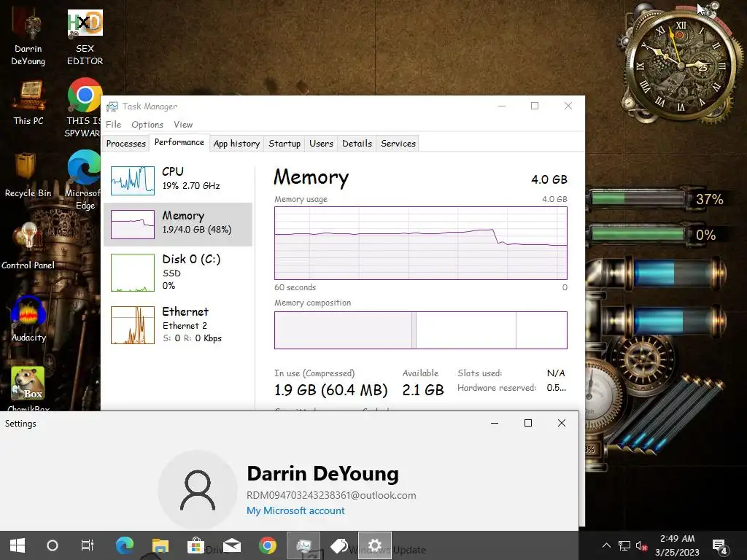Open Chrome from the taskbar
Viewport: 747px width, 560px height.
pos(268,545)
